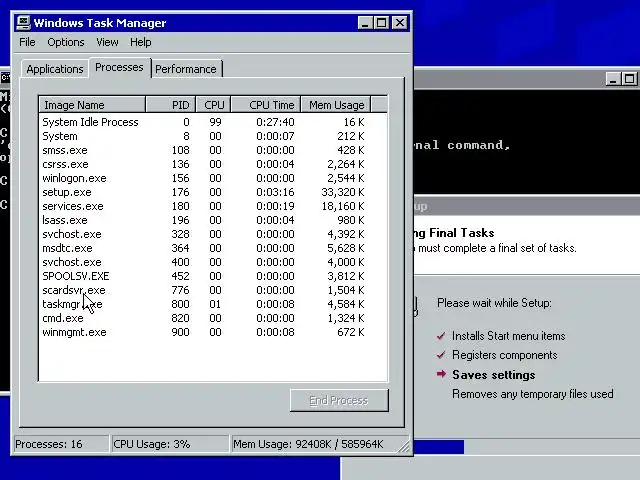This screenshot has width=640, height=480.
Task: Select smss.exe in process list
Action: point(203,150)
